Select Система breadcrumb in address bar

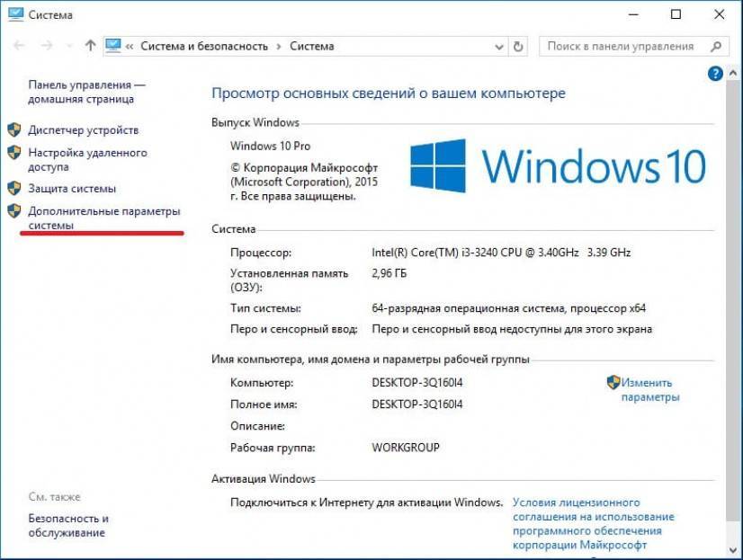[312, 47]
